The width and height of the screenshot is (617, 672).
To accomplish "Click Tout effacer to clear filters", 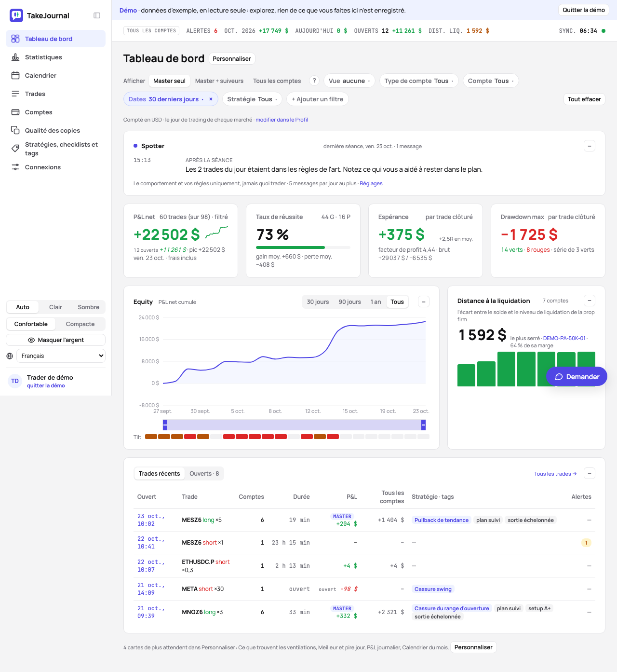I will pos(584,99).
